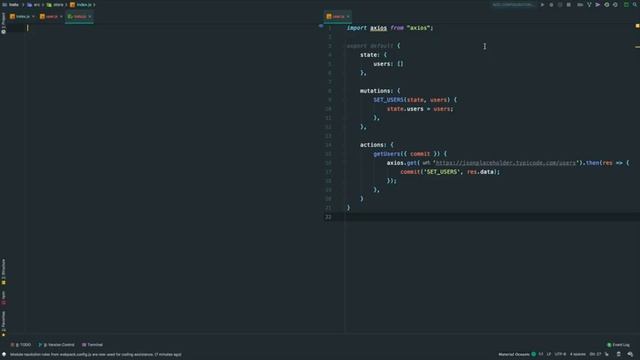Click the SET_USERS mutation name
640x360 pixels.
coord(388,100)
